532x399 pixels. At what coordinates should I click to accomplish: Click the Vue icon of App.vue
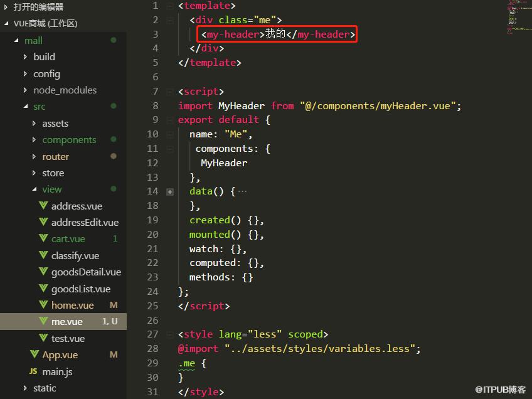[35, 354]
